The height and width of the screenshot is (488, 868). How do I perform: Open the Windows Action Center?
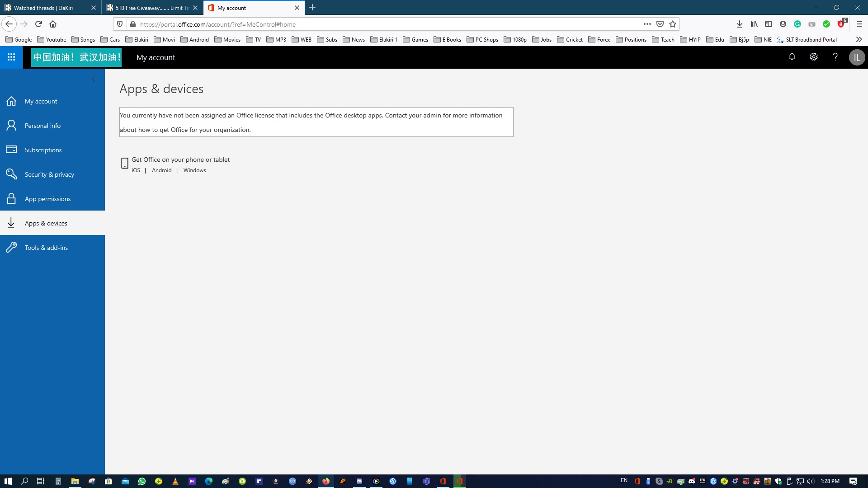[853, 481]
